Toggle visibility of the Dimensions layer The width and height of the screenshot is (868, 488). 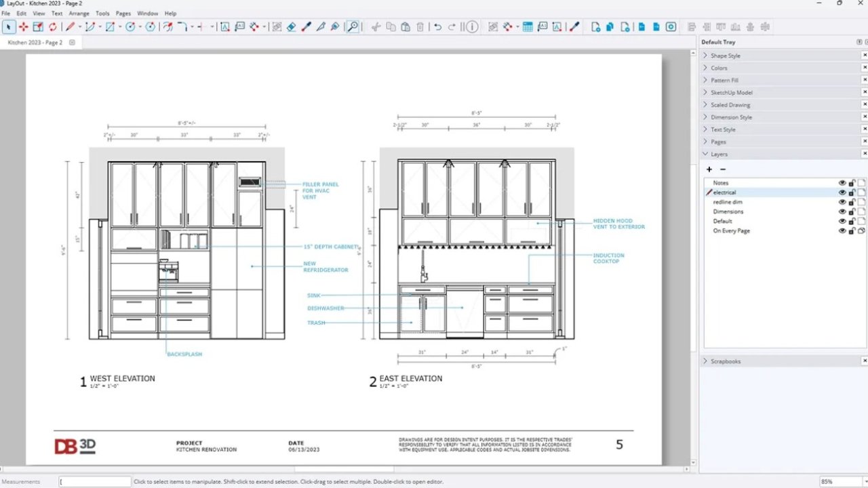(842, 211)
